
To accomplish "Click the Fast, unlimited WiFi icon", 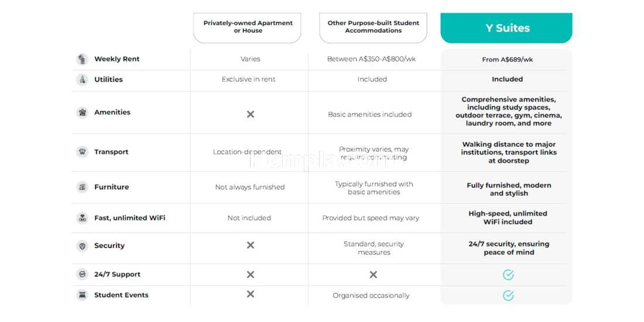I will tap(83, 218).
